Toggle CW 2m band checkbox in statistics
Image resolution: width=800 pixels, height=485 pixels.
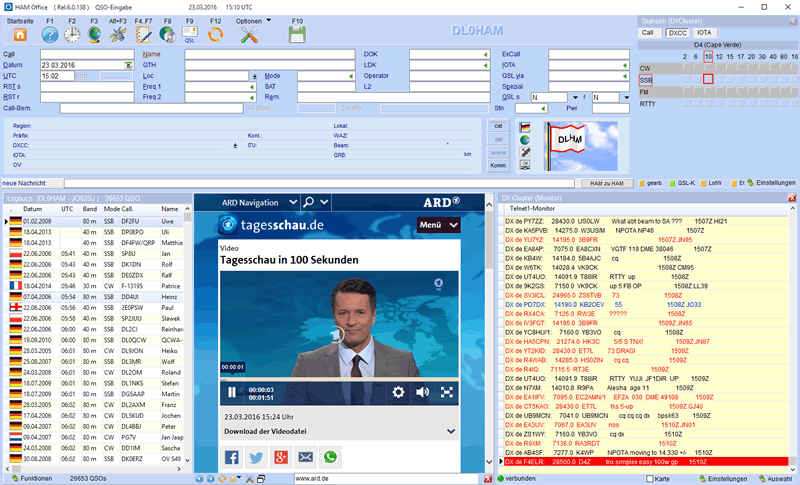[685, 68]
